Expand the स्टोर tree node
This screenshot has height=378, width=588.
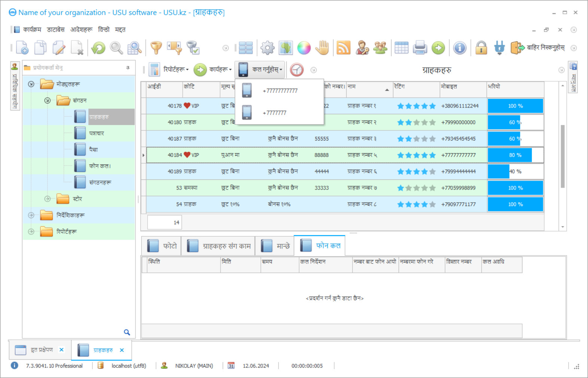pyautogui.click(x=47, y=199)
